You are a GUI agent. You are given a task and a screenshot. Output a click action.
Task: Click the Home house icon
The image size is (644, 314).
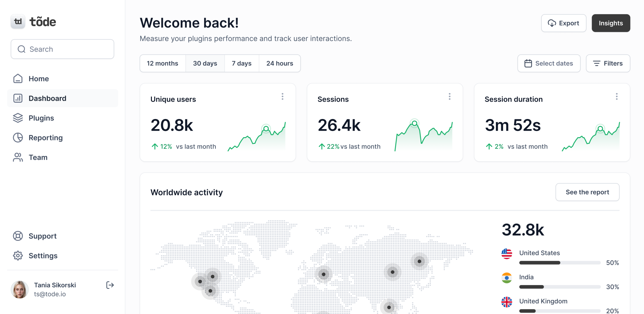click(x=18, y=78)
